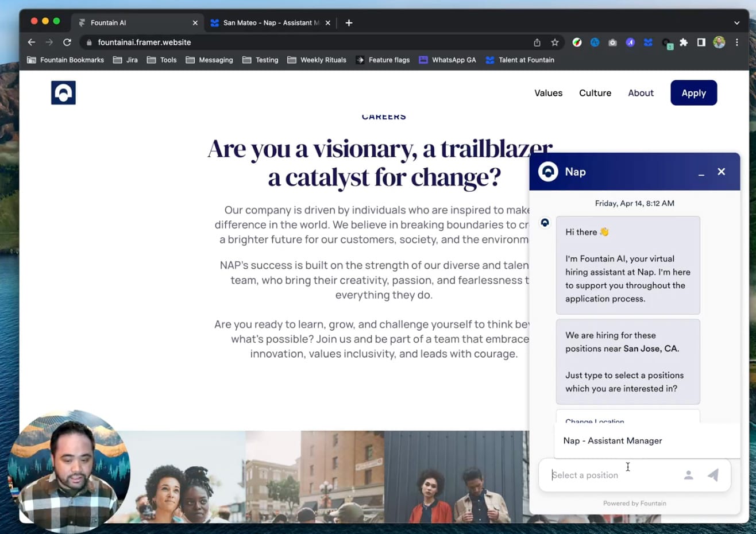The width and height of the screenshot is (756, 534).
Task: Bookmark this page with the star icon
Action: point(555,42)
